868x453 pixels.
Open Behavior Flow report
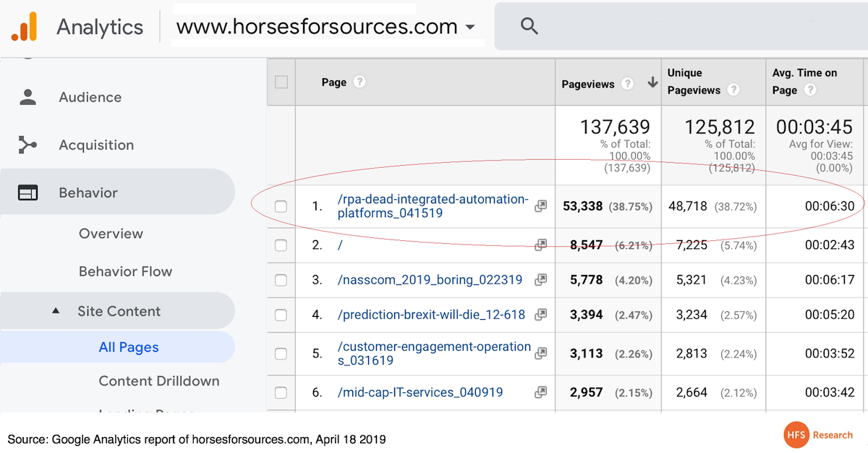click(x=125, y=271)
